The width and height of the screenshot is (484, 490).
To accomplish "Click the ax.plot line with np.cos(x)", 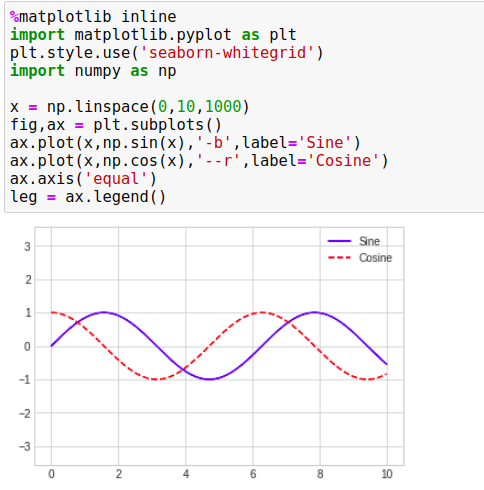I will coord(199,161).
